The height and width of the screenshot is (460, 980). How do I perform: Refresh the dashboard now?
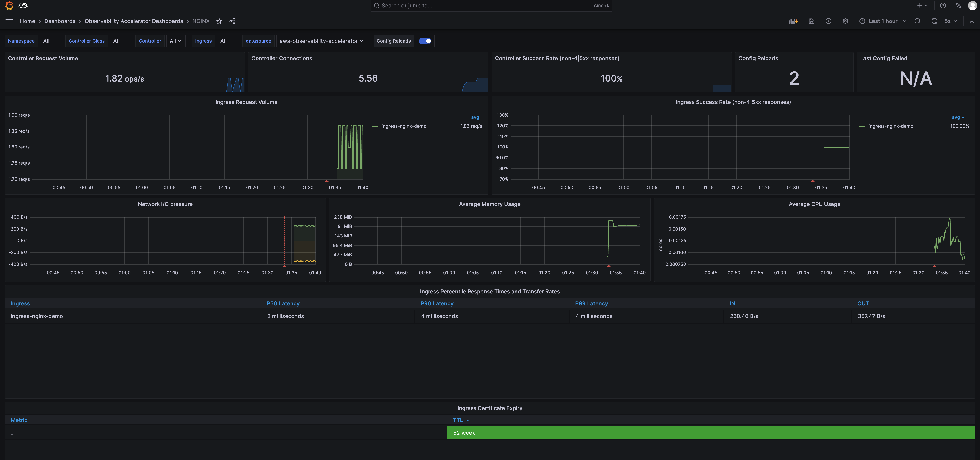tap(934, 21)
